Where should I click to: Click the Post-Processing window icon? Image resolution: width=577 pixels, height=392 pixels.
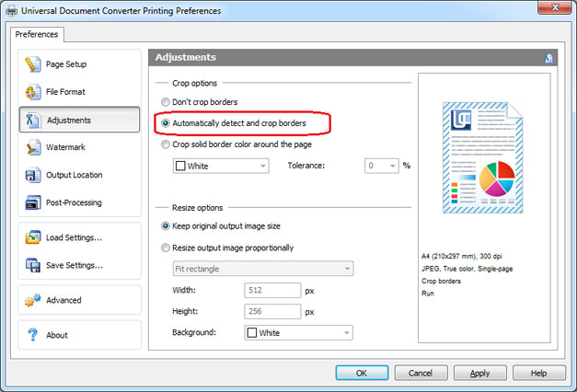(33, 202)
